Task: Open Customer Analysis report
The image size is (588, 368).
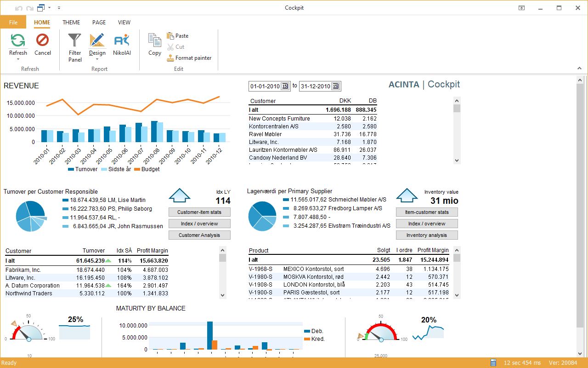Action: pyautogui.click(x=199, y=235)
